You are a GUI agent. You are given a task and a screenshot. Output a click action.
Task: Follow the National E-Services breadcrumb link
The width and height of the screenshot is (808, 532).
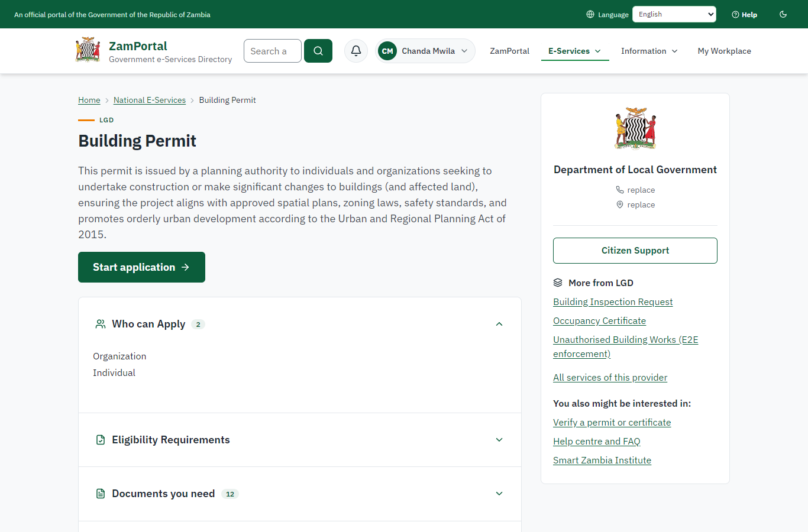point(150,100)
